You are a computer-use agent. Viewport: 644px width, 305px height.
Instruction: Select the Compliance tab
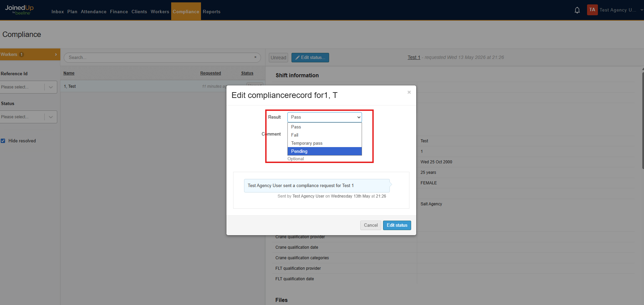click(x=186, y=12)
